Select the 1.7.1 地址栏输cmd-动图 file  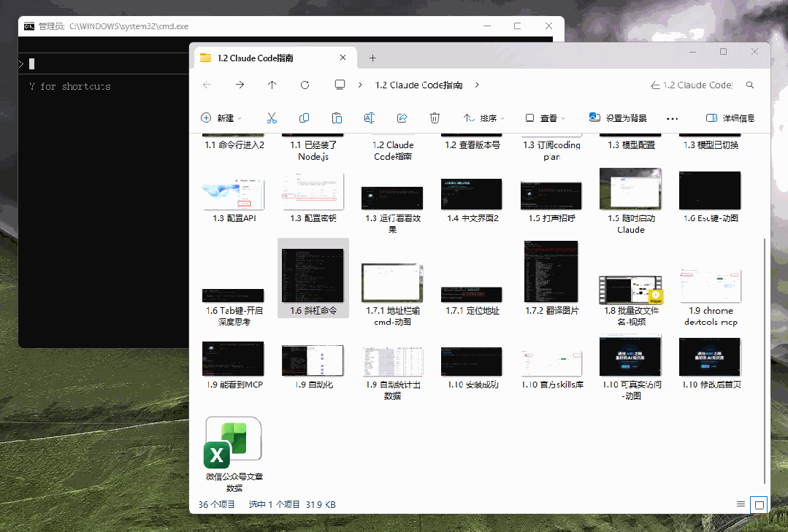(392, 295)
